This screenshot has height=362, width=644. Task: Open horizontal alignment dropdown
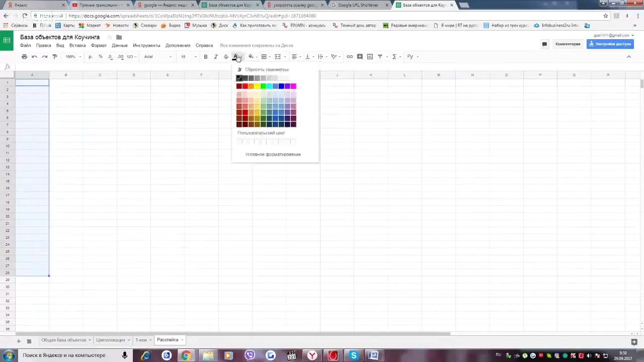pyautogui.click(x=296, y=57)
